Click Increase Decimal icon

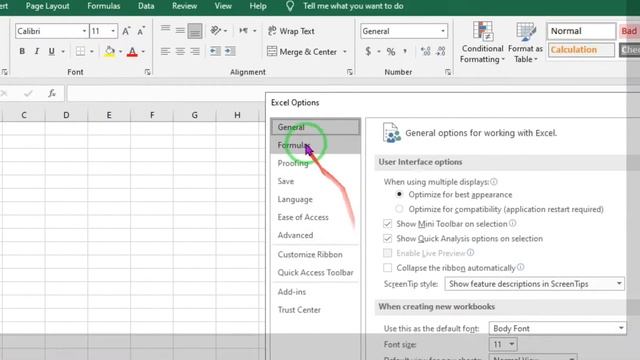click(425, 51)
